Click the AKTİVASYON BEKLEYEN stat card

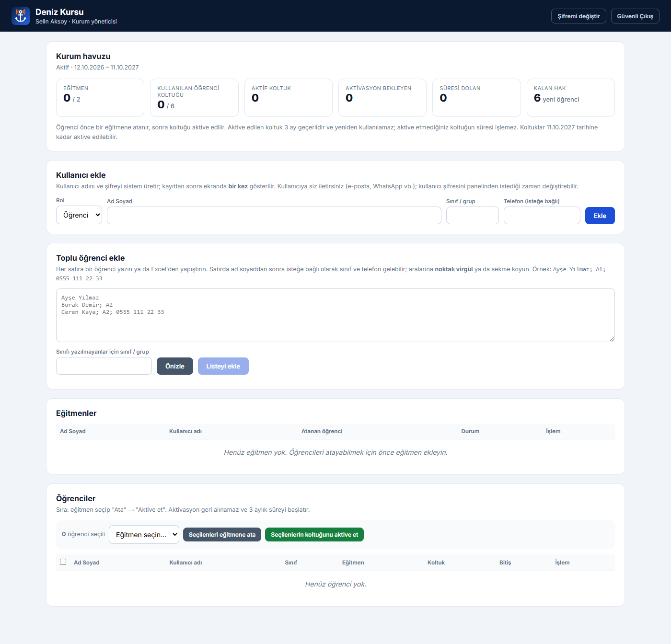click(x=382, y=98)
